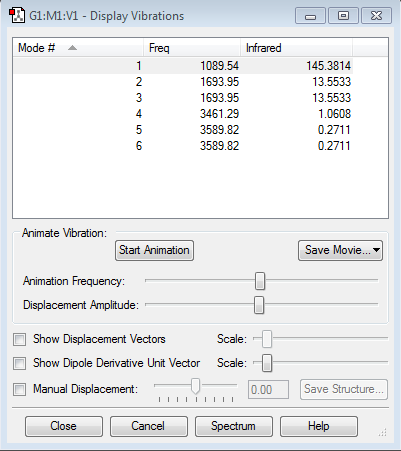The width and height of the screenshot is (401, 451).
Task: Enable Show Dipole Derivative Unit Vector
Action: tap(19, 363)
